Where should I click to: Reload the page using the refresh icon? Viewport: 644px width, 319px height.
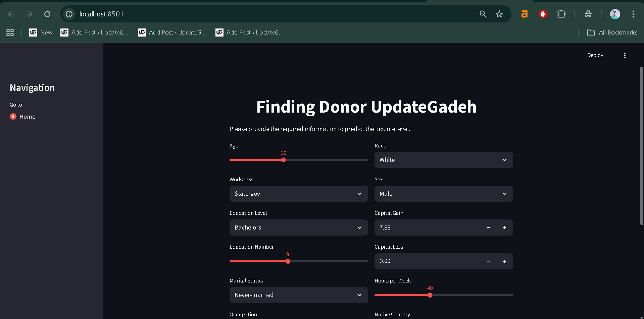(x=47, y=14)
